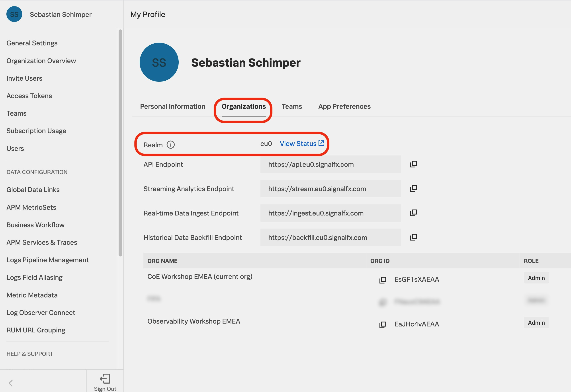Copy org ID EaJHc4vAEAA
Screen dimensions: 571x392
click(382, 324)
